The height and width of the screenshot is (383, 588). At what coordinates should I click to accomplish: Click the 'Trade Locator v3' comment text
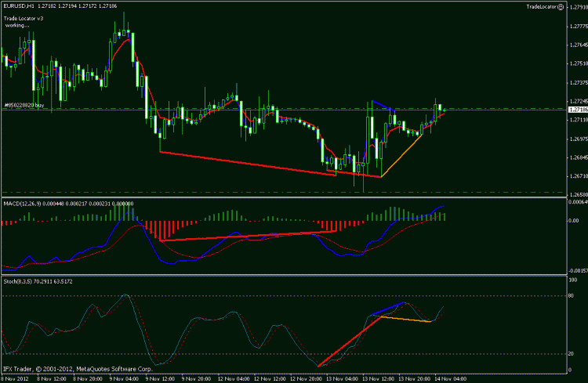pyautogui.click(x=24, y=18)
